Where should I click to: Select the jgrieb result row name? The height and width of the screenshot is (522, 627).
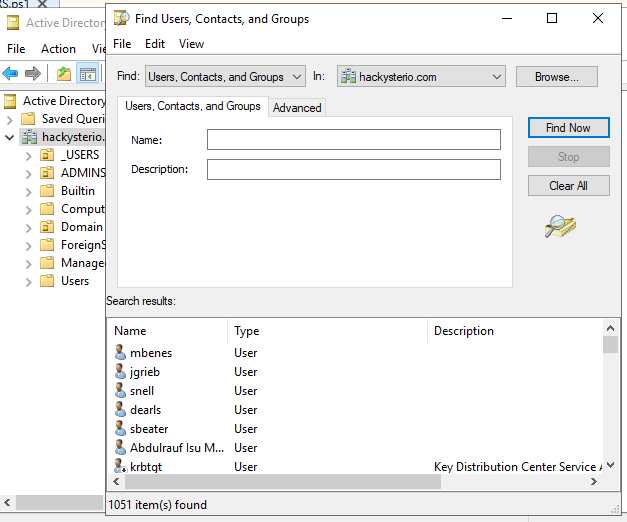145,372
